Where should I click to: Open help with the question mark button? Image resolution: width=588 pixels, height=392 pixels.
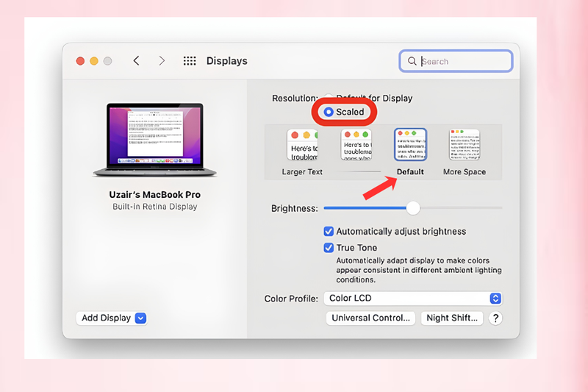tap(495, 318)
